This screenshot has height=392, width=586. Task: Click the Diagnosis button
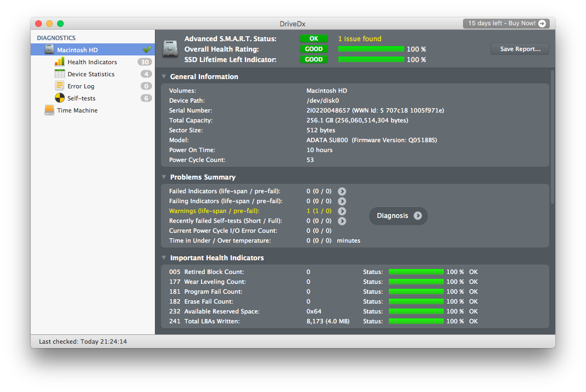point(398,216)
